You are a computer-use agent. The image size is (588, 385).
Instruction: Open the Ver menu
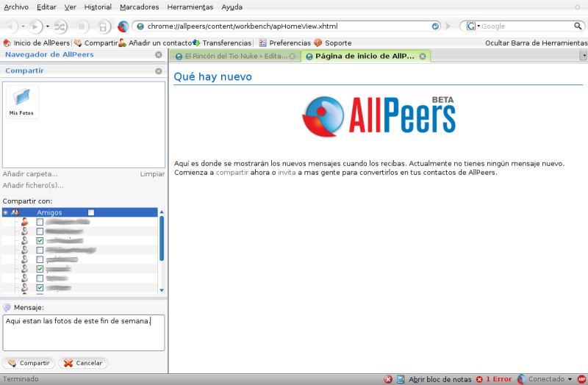[70, 7]
